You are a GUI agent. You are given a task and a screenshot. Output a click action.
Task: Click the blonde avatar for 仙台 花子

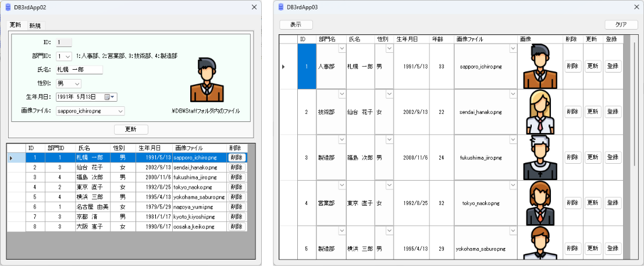[x=539, y=112]
